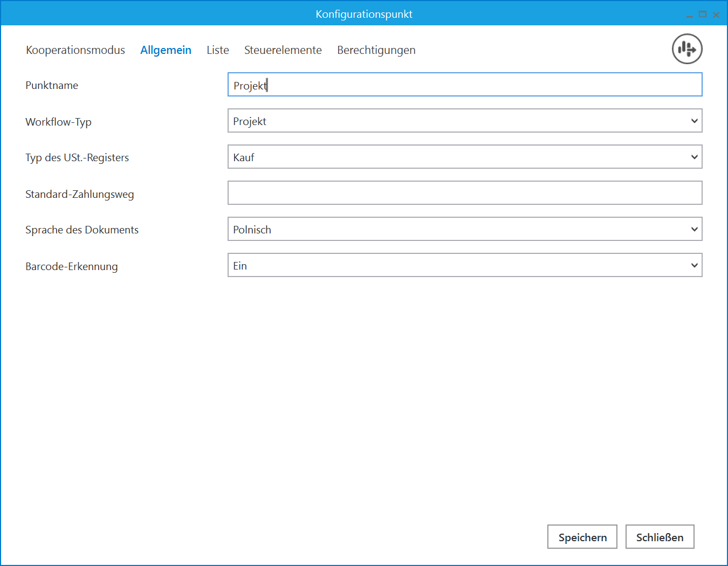Click into the Standard-Zahlungsweg field
Image resolution: width=728 pixels, height=566 pixels.
(x=464, y=194)
